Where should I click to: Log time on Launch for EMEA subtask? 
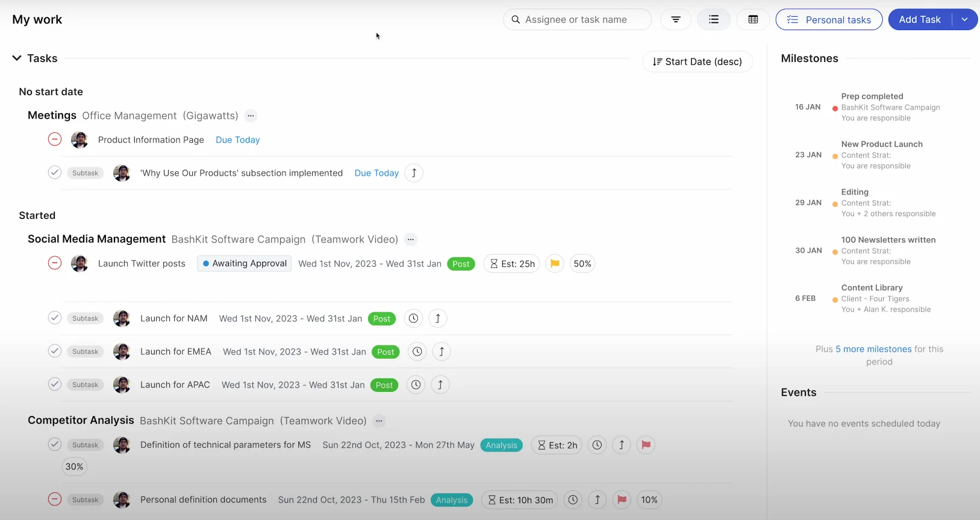pos(417,351)
